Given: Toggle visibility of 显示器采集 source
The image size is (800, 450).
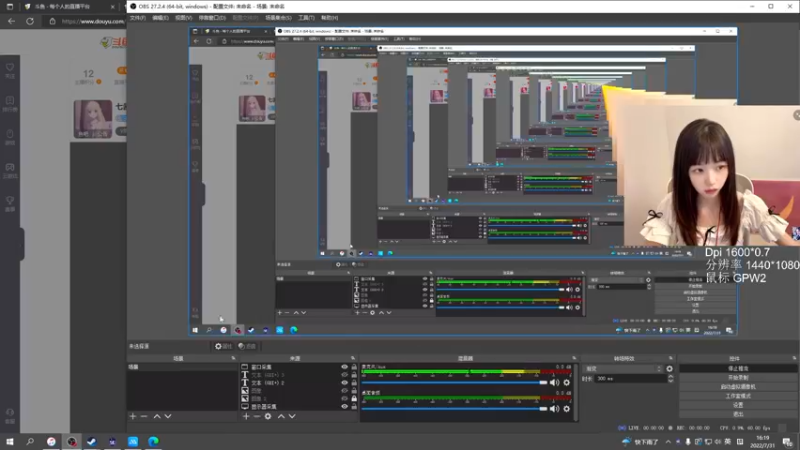Looking at the screenshot, I should pyautogui.click(x=344, y=407).
